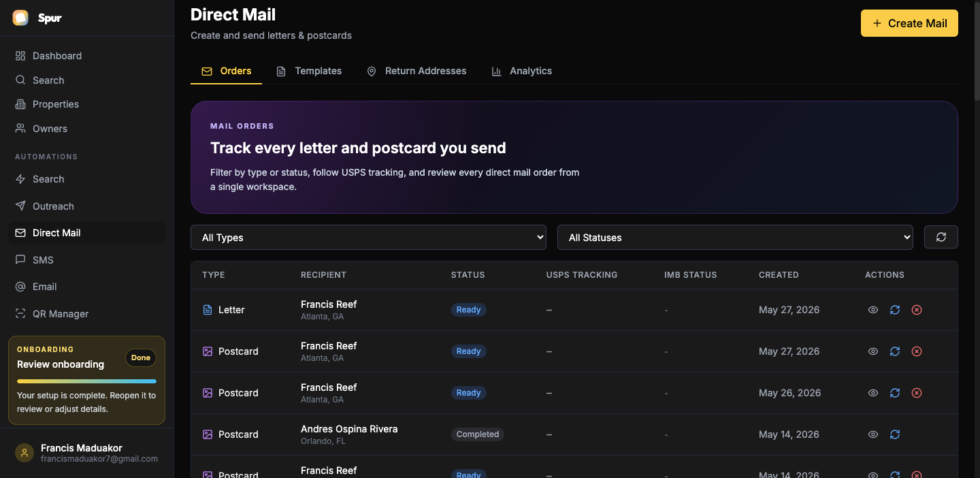980x478 pixels.
Task: View the May 26 Postcard order
Action: (x=873, y=393)
